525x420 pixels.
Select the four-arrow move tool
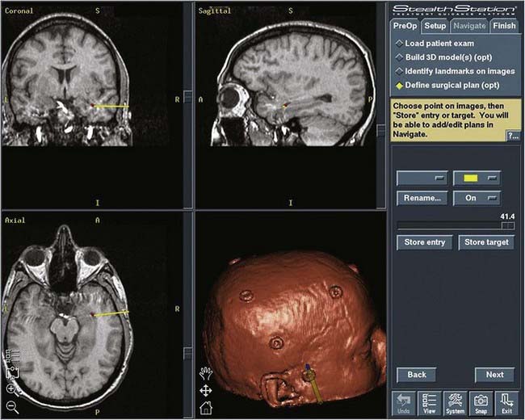click(205, 390)
